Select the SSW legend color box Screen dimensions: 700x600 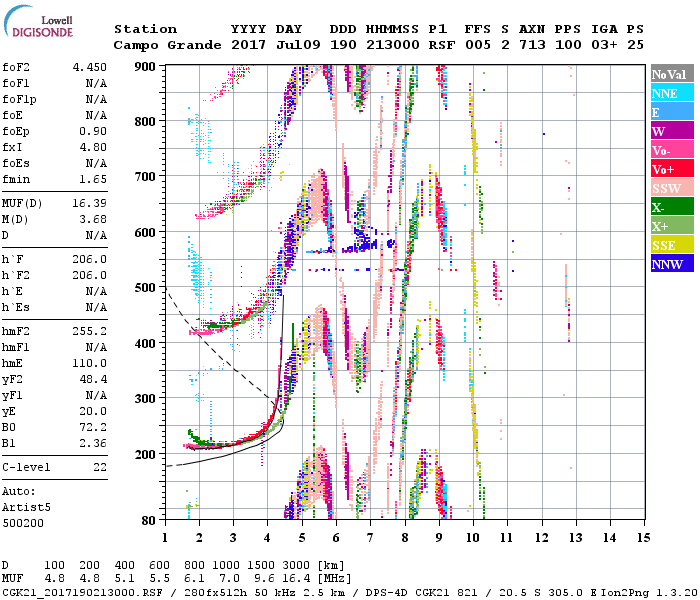point(669,188)
